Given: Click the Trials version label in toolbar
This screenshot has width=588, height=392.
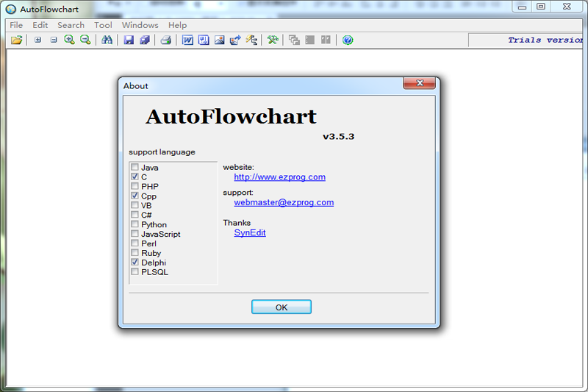Looking at the screenshot, I should coord(545,40).
